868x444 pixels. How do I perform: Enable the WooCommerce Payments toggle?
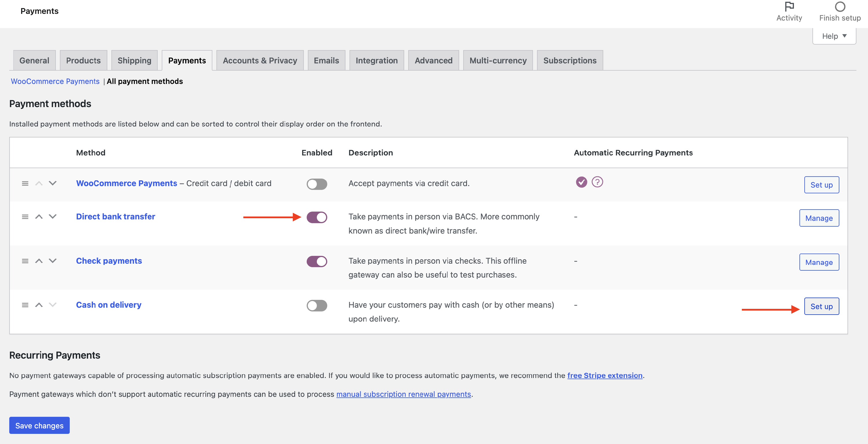click(x=317, y=184)
